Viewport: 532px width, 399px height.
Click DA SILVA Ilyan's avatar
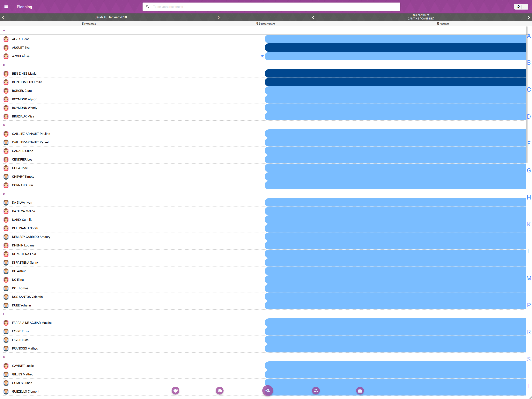click(6, 203)
